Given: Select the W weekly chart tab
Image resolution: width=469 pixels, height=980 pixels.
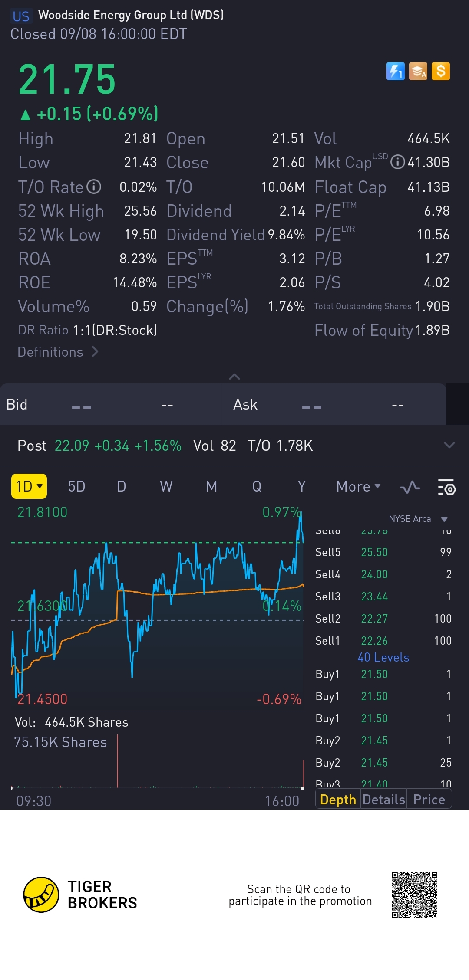Looking at the screenshot, I should click(x=166, y=487).
